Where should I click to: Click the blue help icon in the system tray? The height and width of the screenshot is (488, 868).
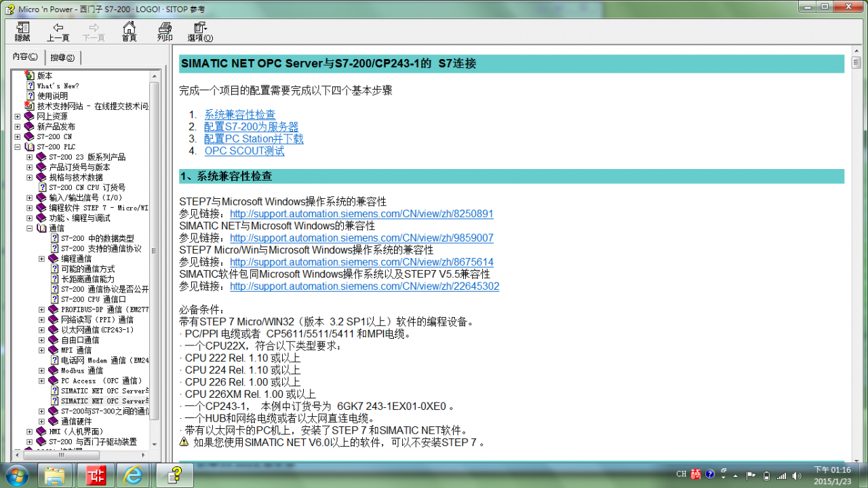click(x=710, y=474)
